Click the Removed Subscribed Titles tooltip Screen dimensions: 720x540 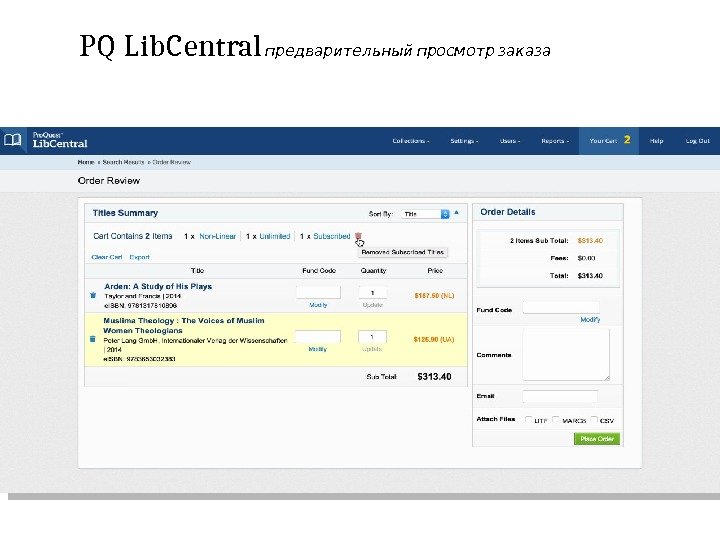tap(402, 252)
